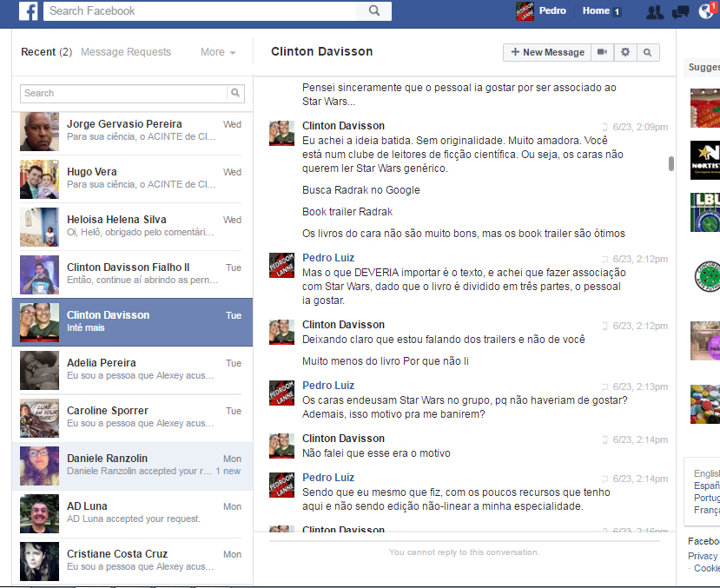720x588 pixels.
Task: Click magnifier icon in conversation list search
Action: tap(235, 93)
